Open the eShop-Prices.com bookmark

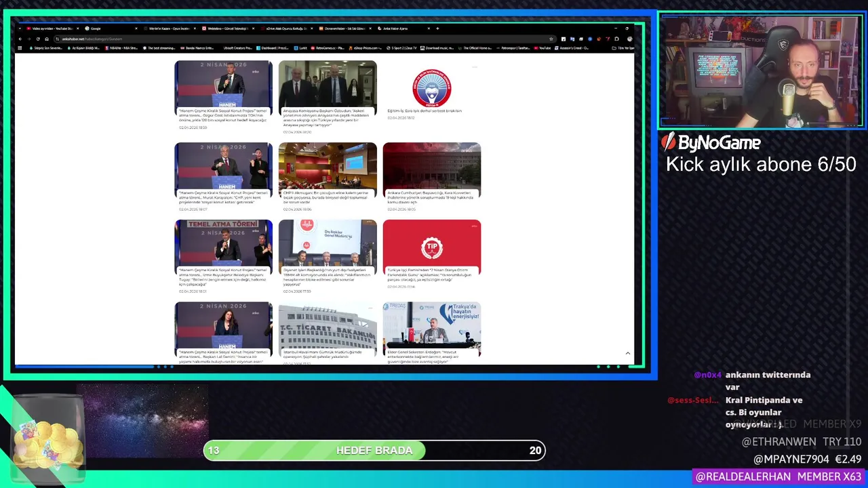tap(366, 48)
